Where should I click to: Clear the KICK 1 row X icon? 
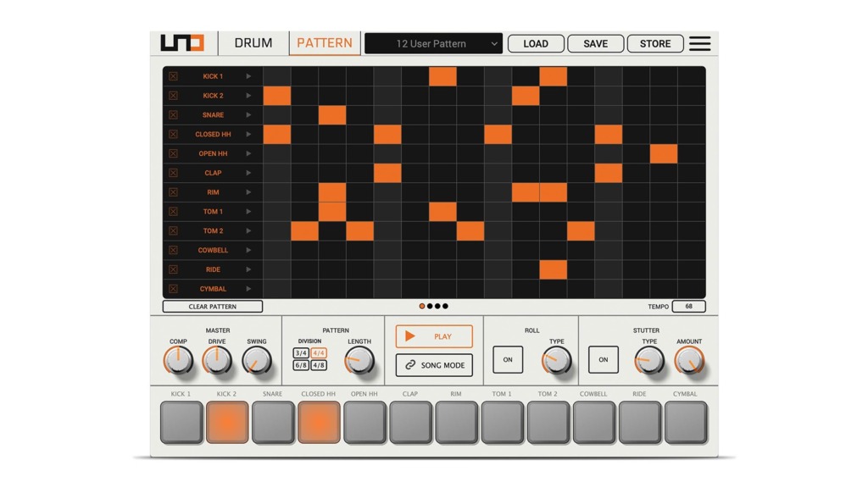pos(173,76)
